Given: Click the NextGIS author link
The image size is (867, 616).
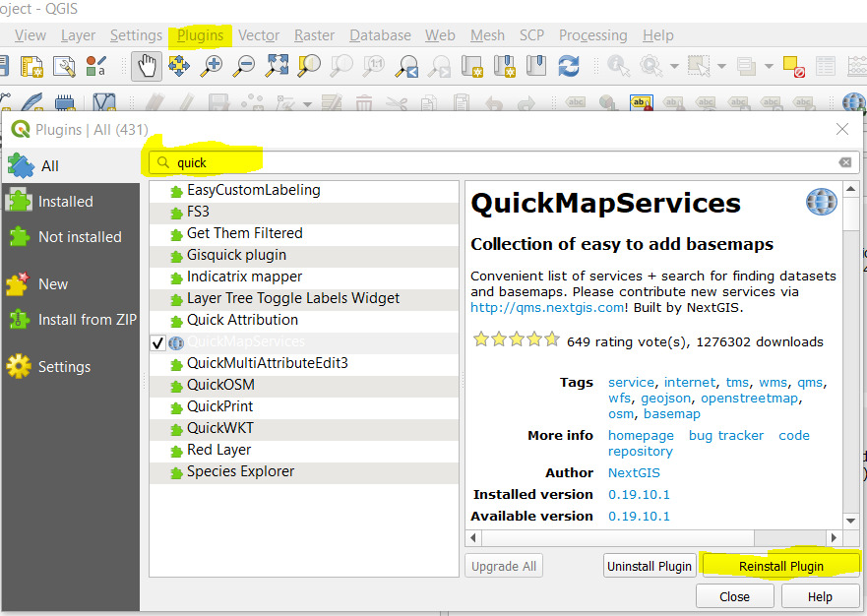Looking at the screenshot, I should tap(634, 472).
